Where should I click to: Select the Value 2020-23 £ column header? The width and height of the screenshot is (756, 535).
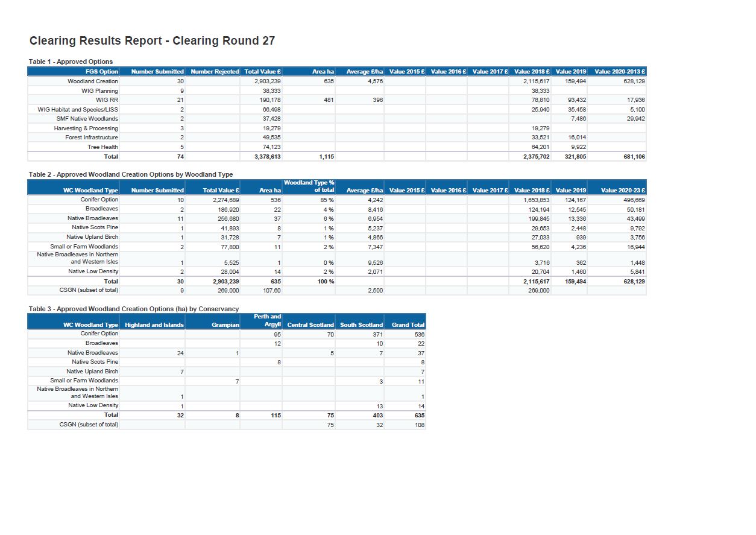623,191
